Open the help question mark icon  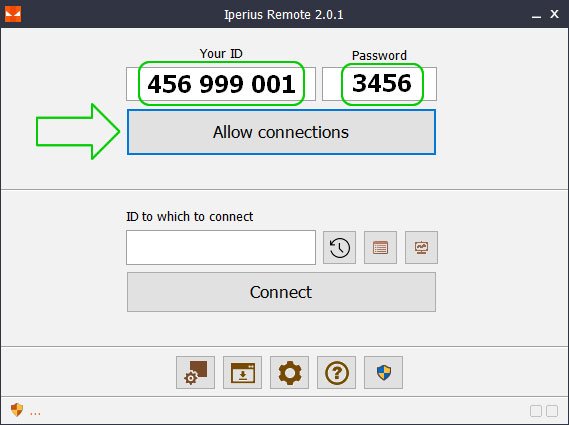pos(336,373)
